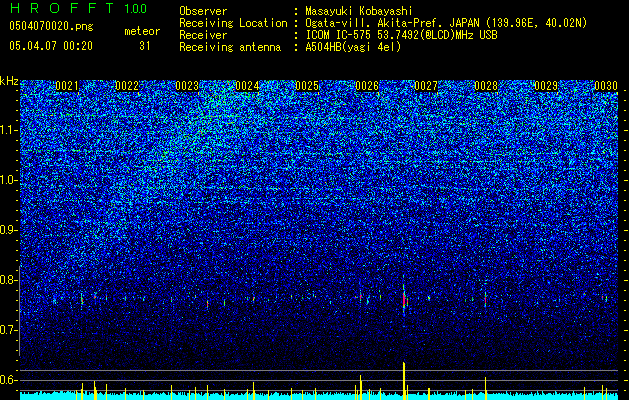Click the strongest meteor echo near 0027
This screenshot has height=400, width=629.
tap(404, 300)
